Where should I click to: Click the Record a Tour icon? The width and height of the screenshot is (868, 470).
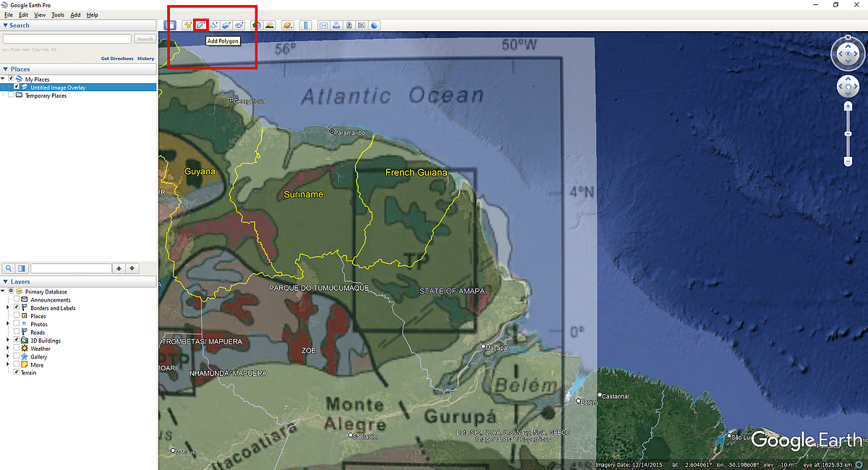pos(239,25)
